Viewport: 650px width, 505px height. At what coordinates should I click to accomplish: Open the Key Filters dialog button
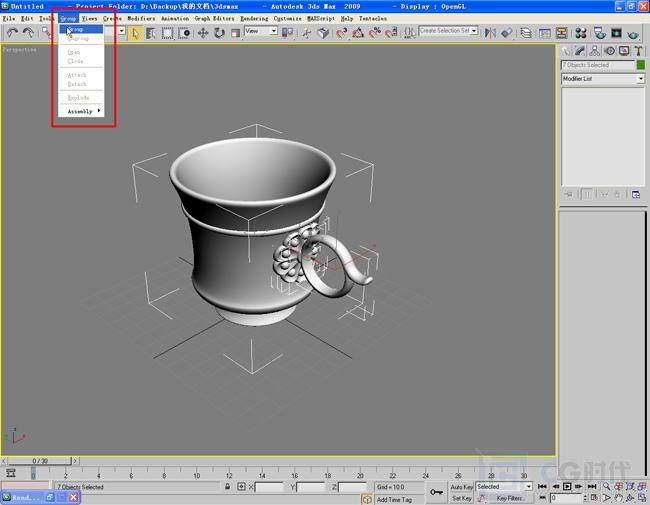510,498
